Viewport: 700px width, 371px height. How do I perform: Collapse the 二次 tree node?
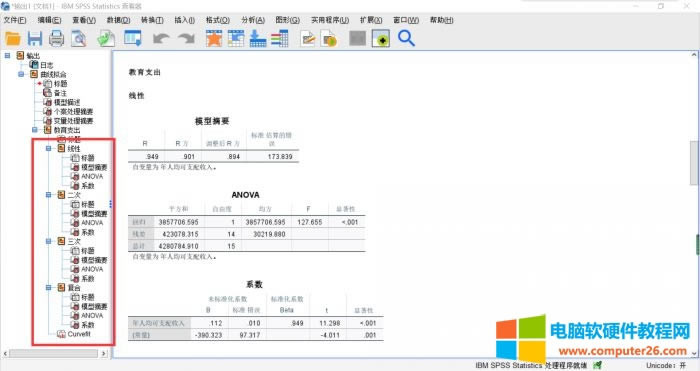49,195
